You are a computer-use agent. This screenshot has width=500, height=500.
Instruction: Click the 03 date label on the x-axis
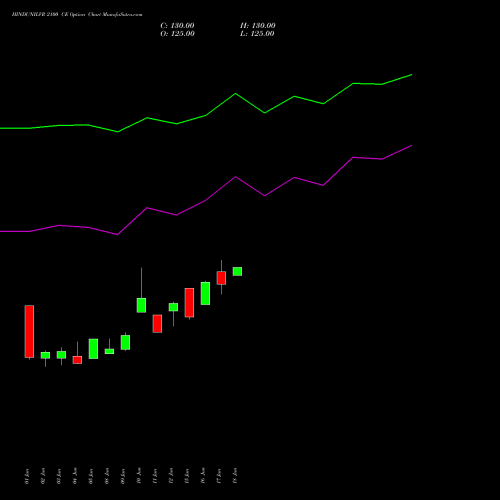59,476
